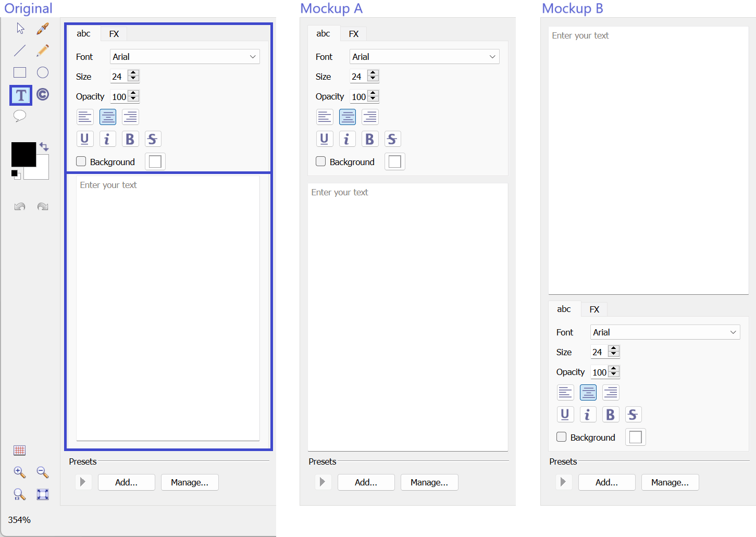Open Background color swatch in Original panel
The image size is (756, 537).
(x=155, y=161)
